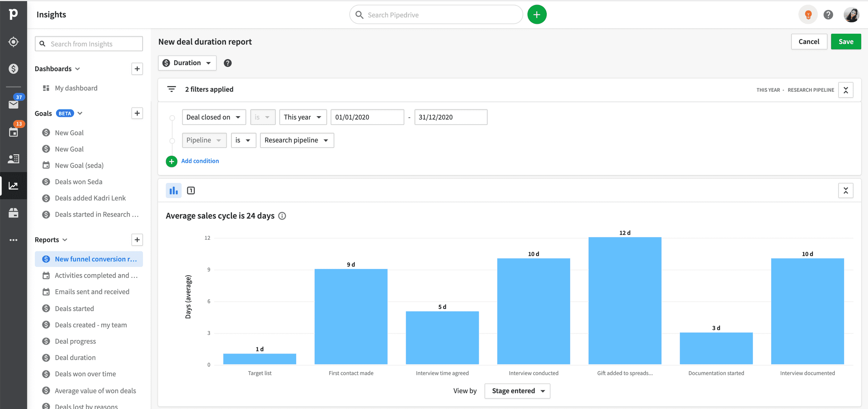
Task: Open Sales Assistant lightbulb icon
Action: [x=808, y=15]
